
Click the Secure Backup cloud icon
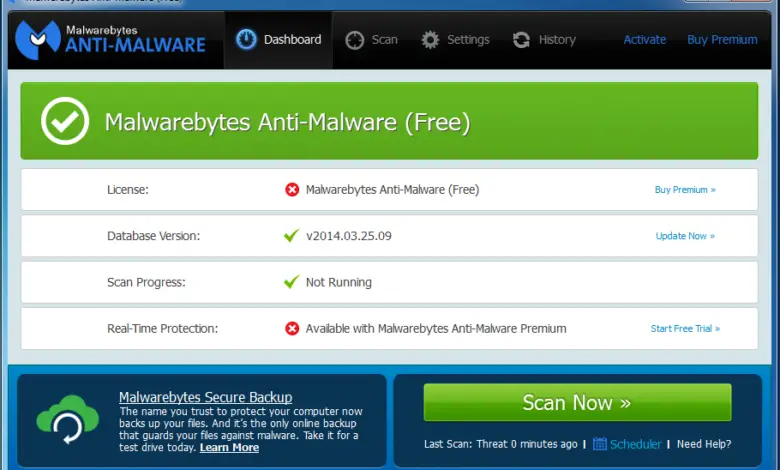coord(68,419)
